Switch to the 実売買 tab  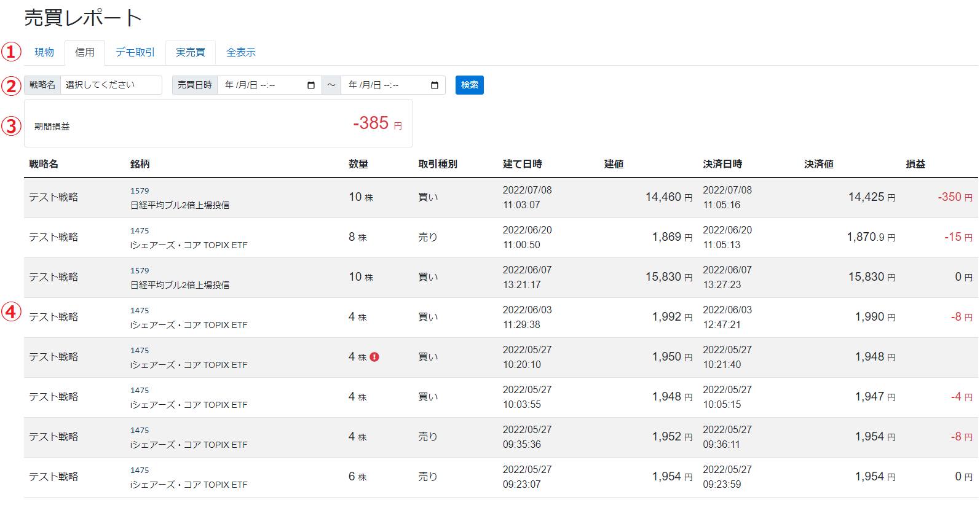coord(191,52)
